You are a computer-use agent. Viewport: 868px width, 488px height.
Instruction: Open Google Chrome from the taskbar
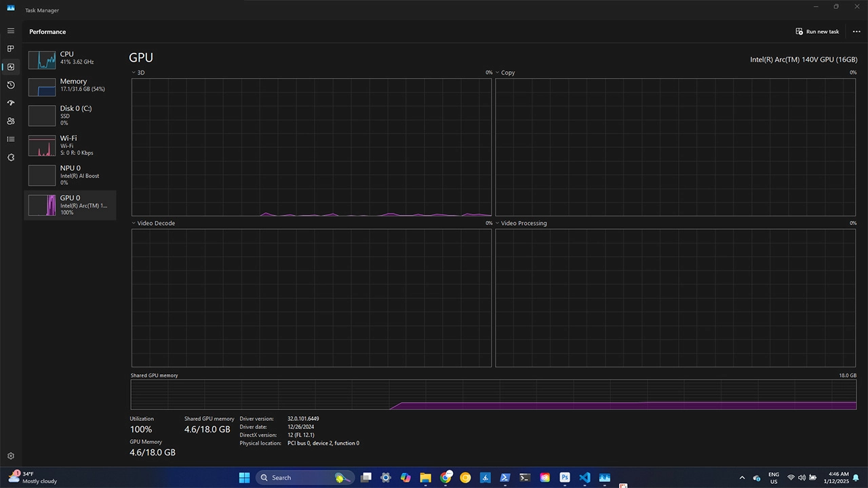446,478
